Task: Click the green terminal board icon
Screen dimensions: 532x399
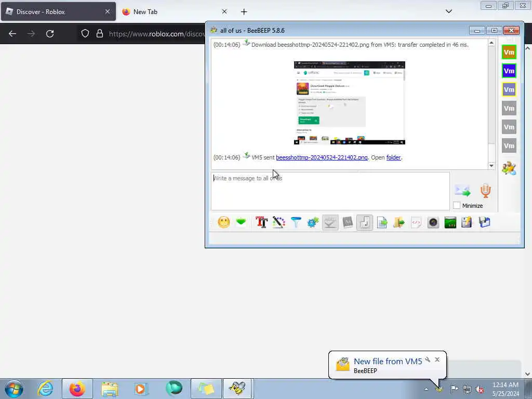Action: 450,222
